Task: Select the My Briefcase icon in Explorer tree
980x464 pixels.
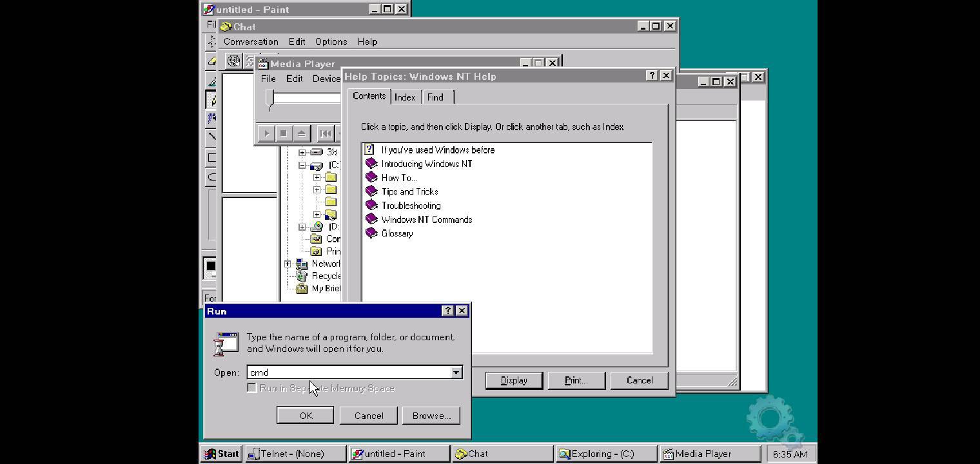Action: point(302,288)
